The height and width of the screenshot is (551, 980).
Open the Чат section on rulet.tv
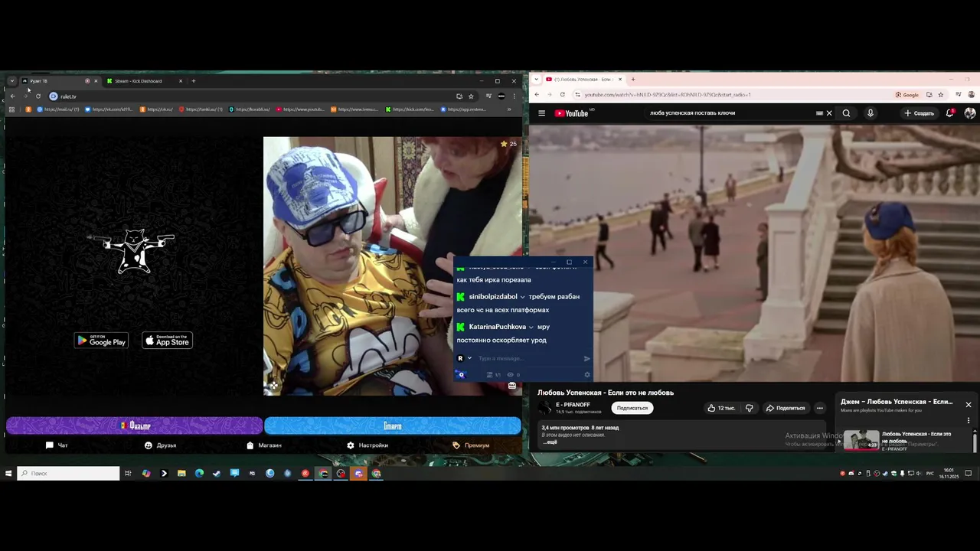click(57, 445)
